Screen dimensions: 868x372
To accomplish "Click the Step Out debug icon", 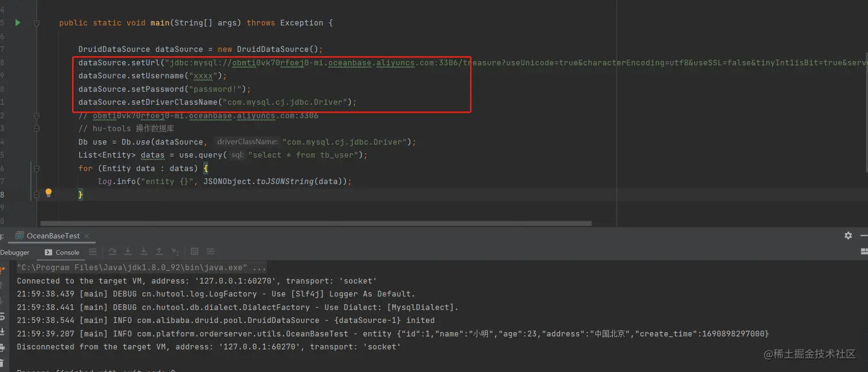I will pyautogui.click(x=159, y=251).
